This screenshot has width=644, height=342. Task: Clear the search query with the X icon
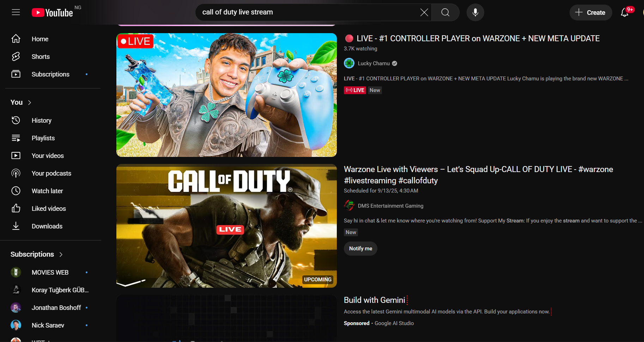coord(424,12)
